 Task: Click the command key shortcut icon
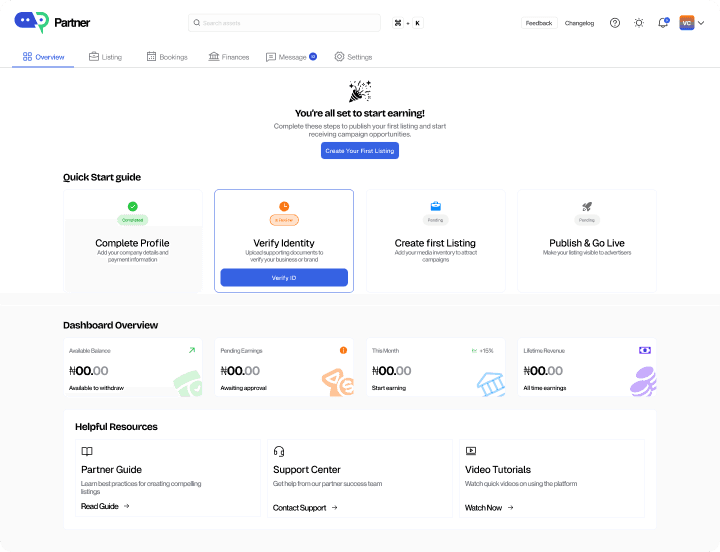[x=398, y=23]
